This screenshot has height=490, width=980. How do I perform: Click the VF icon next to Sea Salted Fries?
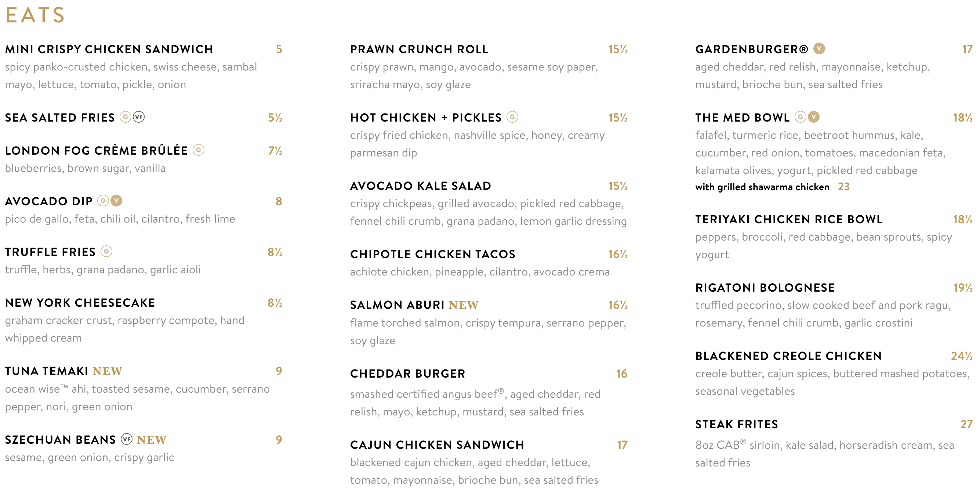pyautogui.click(x=139, y=117)
